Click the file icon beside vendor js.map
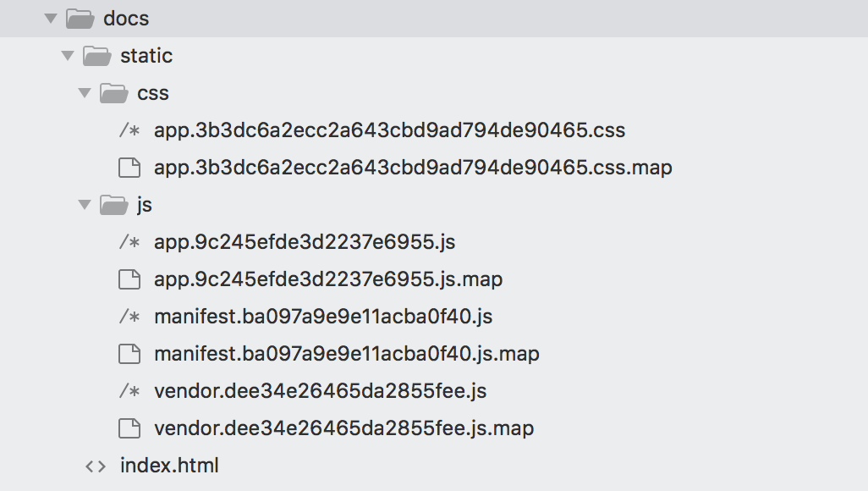The image size is (868, 491). click(x=129, y=428)
